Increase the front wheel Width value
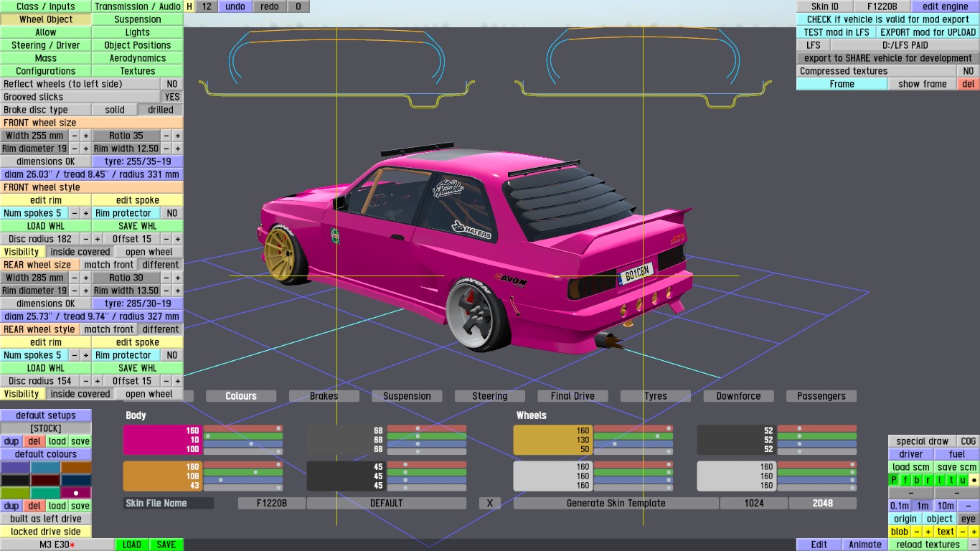The height and width of the screenshot is (551, 980). click(85, 136)
